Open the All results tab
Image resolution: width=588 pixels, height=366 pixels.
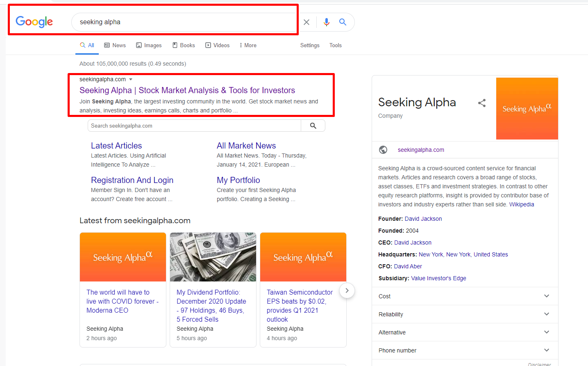(x=87, y=45)
